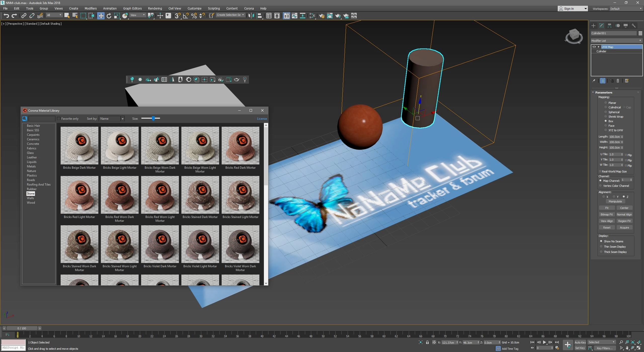This screenshot has width=644, height=352.
Task: Open the Modifier List dropdown
Action: pos(616,40)
